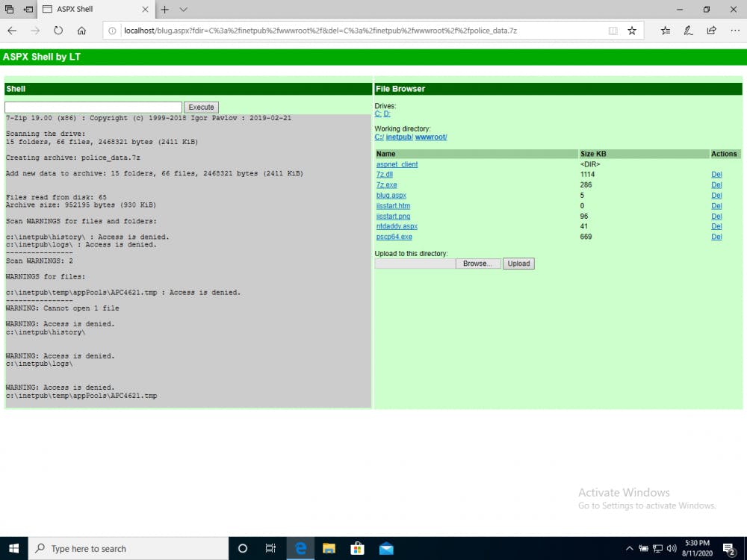Refresh the current page
Screen dimensions: 747x560
click(x=57, y=31)
